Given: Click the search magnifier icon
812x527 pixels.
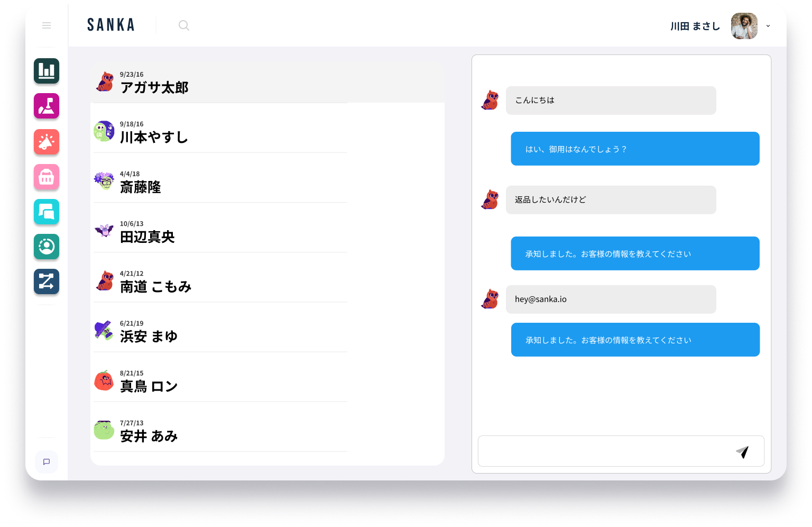Looking at the screenshot, I should pos(183,25).
